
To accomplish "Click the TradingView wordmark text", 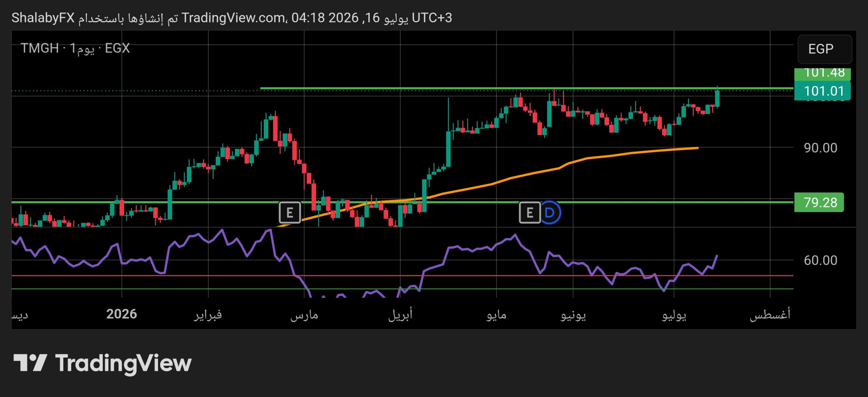I will (x=123, y=363).
